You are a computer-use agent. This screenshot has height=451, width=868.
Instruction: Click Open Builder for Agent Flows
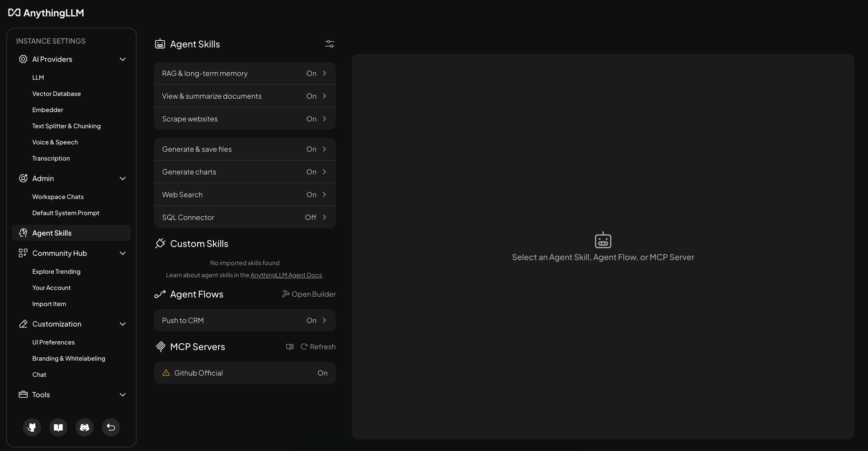309,294
